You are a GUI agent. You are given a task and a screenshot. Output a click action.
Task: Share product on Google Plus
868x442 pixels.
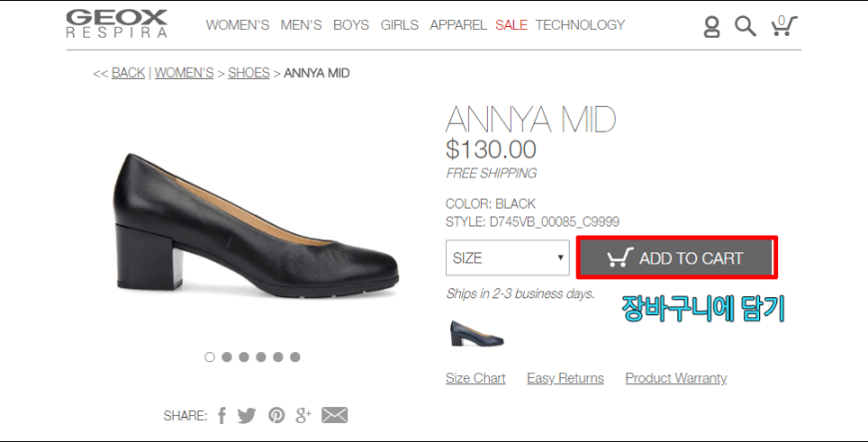[303, 415]
